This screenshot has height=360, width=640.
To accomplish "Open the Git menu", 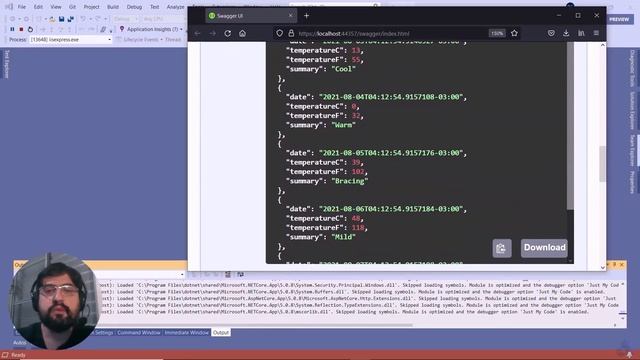I will coord(72,7).
